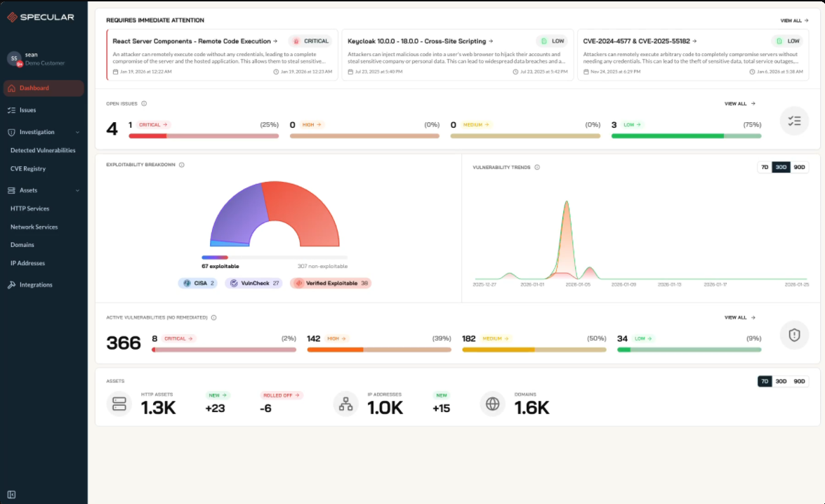825x504 pixels.
Task: Open the sean user avatar
Action: (13, 58)
